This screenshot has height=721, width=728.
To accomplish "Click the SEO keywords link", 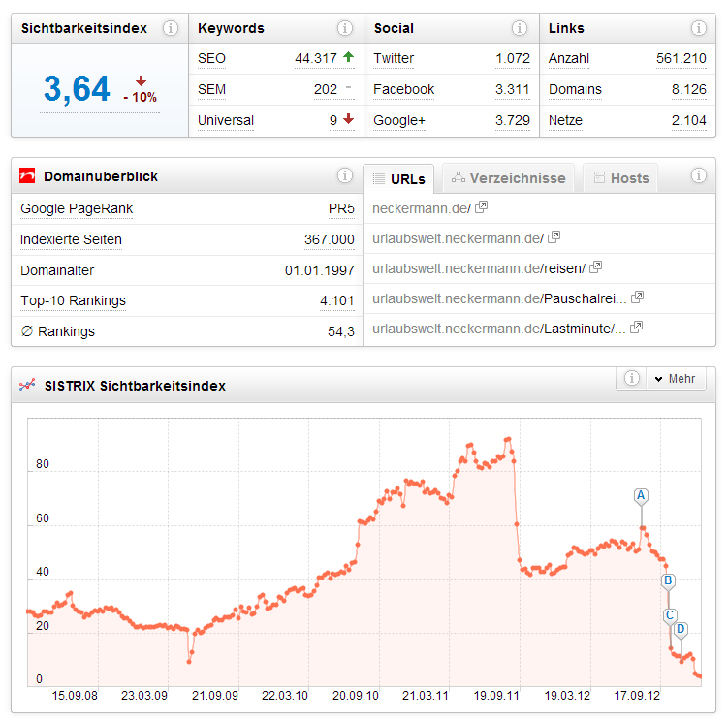I will coord(211,58).
